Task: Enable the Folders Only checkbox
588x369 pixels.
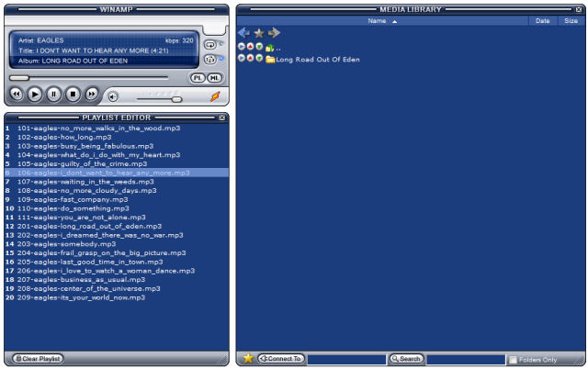Action: [x=514, y=359]
